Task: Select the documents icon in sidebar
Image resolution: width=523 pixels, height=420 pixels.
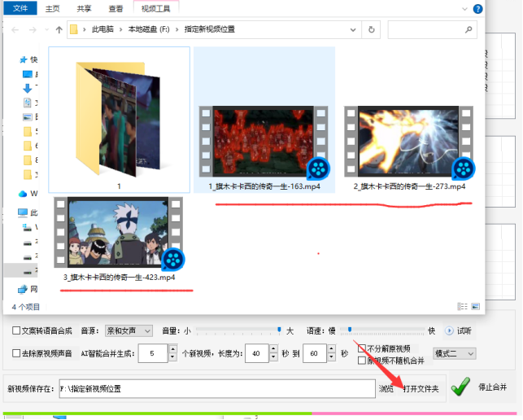Action: pos(28,103)
